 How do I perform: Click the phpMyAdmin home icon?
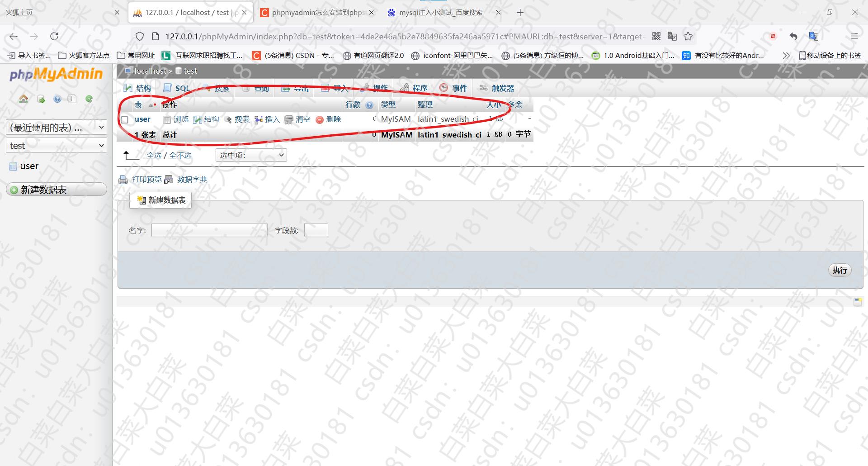pyautogui.click(x=24, y=99)
